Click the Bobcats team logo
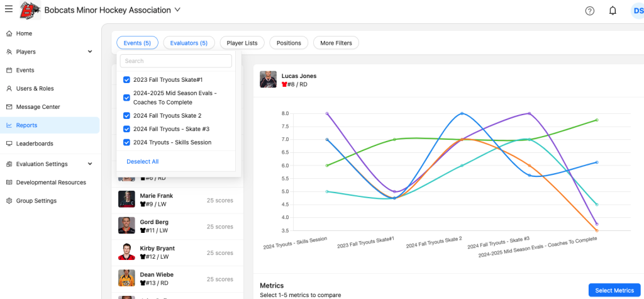 28,10
